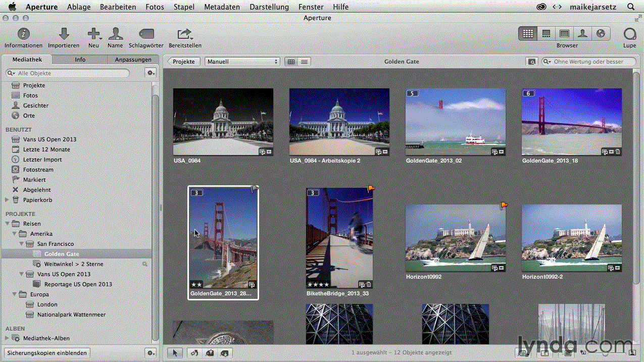Image resolution: width=644 pixels, height=362 pixels.
Task: Select the USA_0984 - Arbeitskopie 2 thumbnail
Action: pyautogui.click(x=339, y=122)
